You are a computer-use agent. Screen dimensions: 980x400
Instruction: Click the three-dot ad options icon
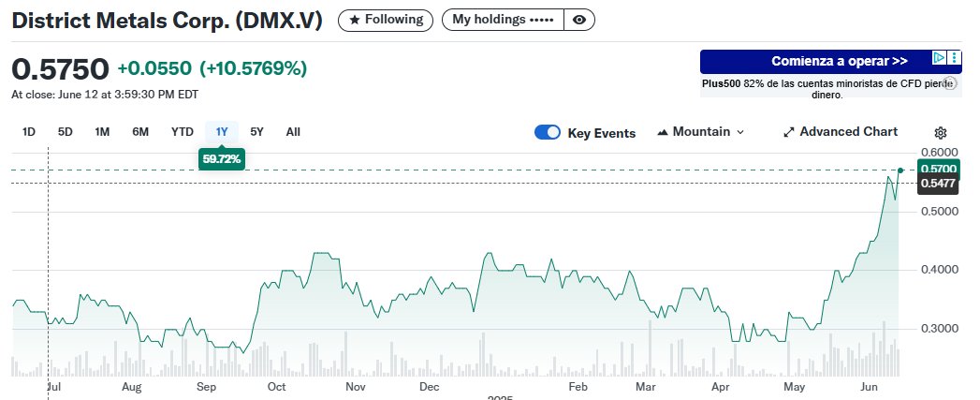coord(955,58)
